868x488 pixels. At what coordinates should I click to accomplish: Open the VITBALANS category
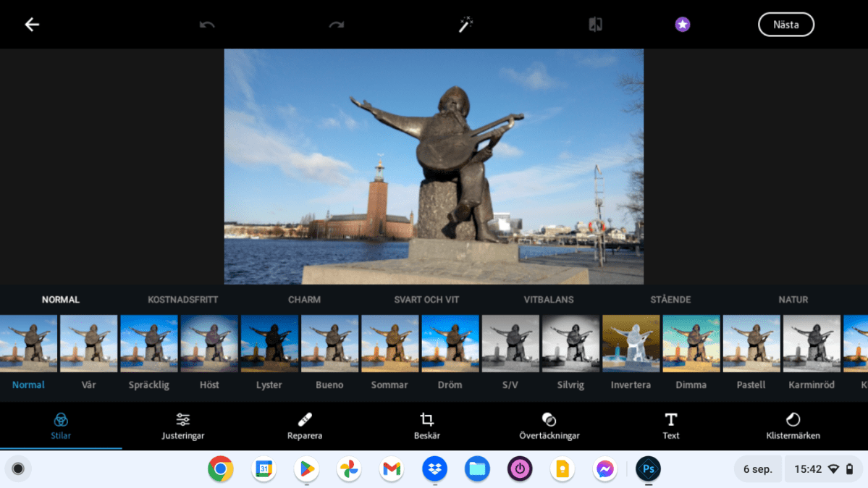(548, 299)
